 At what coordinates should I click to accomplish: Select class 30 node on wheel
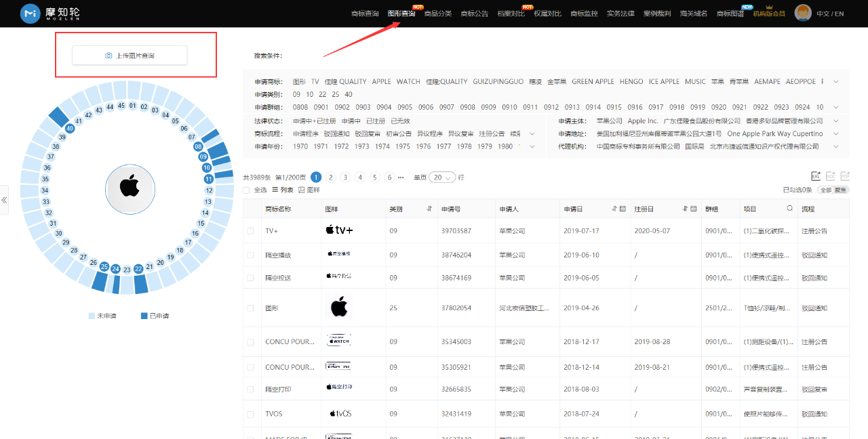pyautogui.click(x=59, y=234)
